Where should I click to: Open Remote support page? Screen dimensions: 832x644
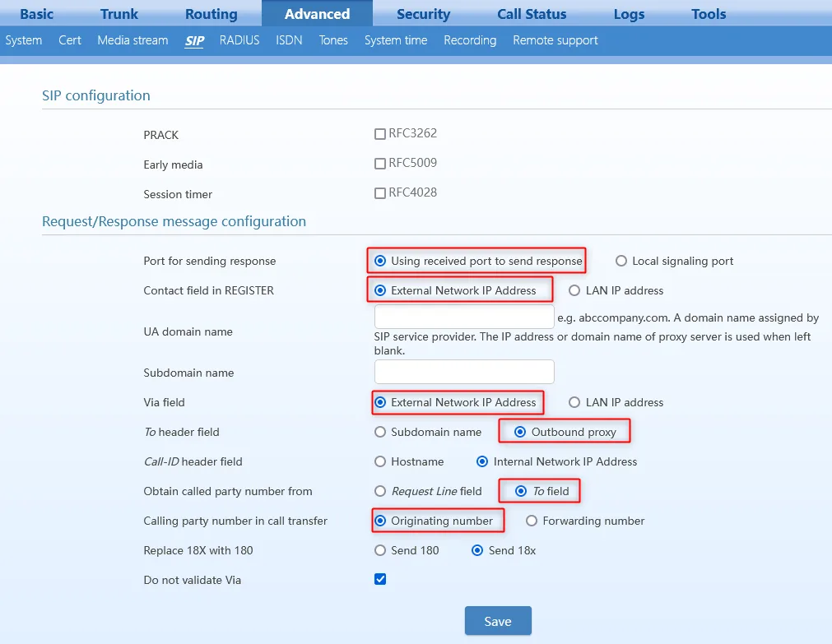click(x=555, y=40)
